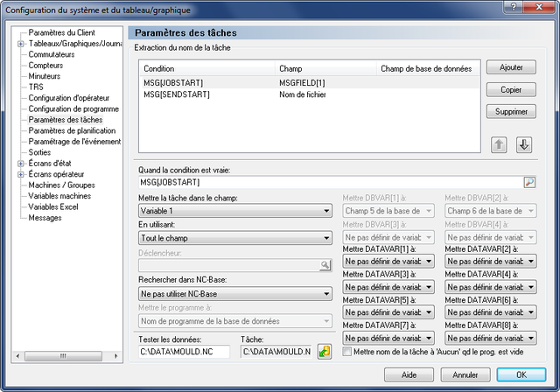This screenshot has width=560, height=392.
Task: Select the MSG[JOBSTART] condition row
Action: (x=309, y=83)
